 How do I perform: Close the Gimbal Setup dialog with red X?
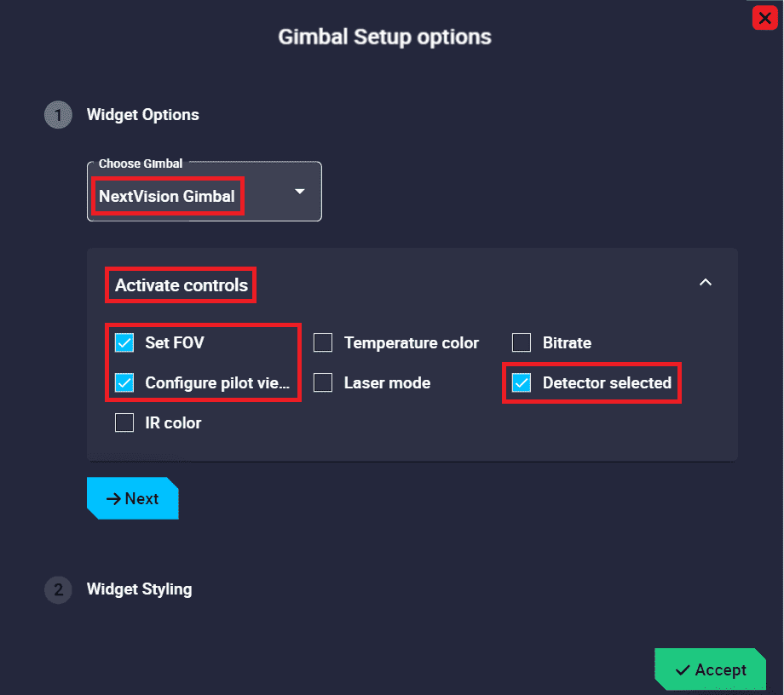point(764,18)
